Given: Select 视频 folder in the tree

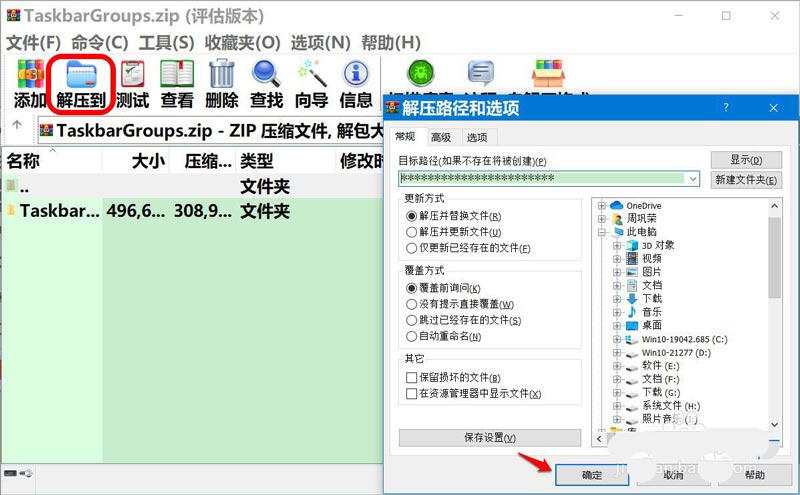Looking at the screenshot, I should (x=644, y=259).
